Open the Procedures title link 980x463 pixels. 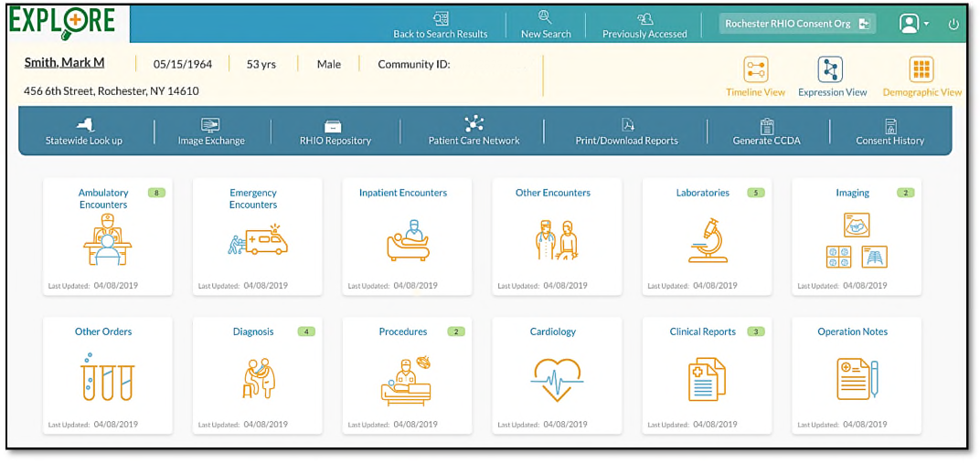click(403, 331)
